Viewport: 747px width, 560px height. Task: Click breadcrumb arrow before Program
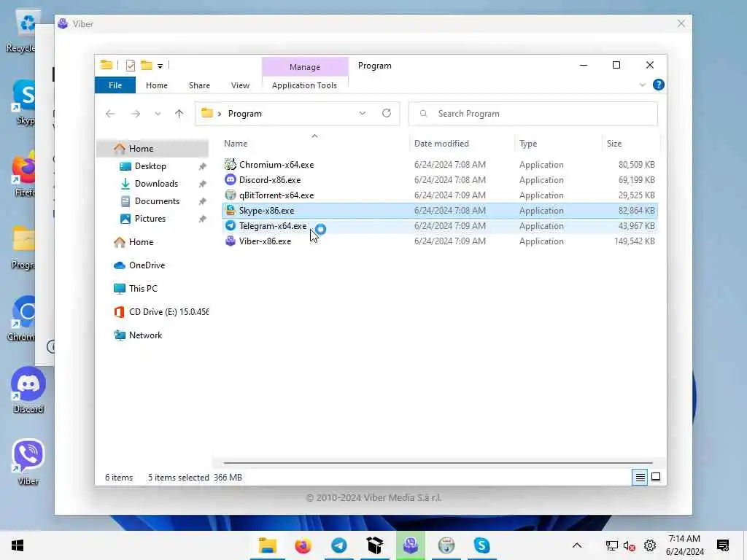[220, 114]
